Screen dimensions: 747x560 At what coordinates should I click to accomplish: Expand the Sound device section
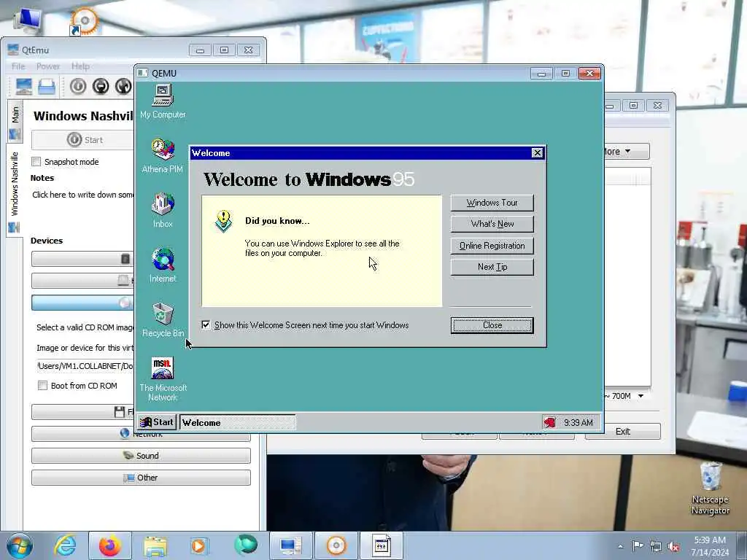(x=141, y=456)
